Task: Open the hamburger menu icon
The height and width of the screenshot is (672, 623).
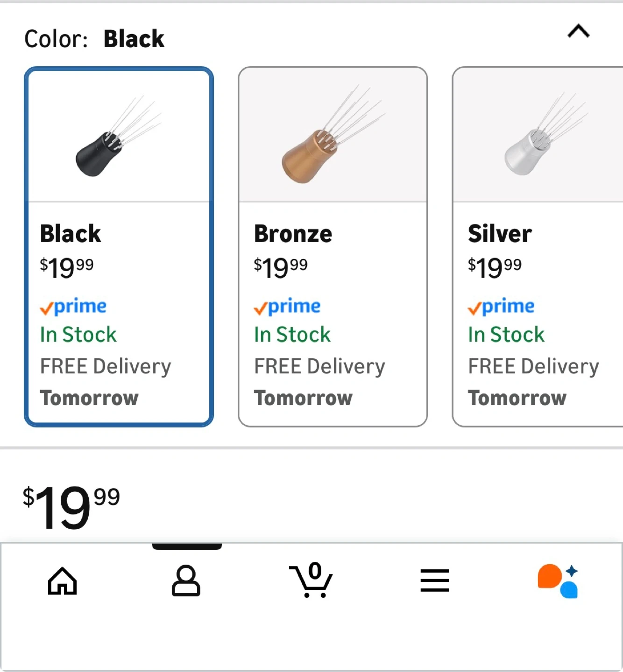Action: 434,581
